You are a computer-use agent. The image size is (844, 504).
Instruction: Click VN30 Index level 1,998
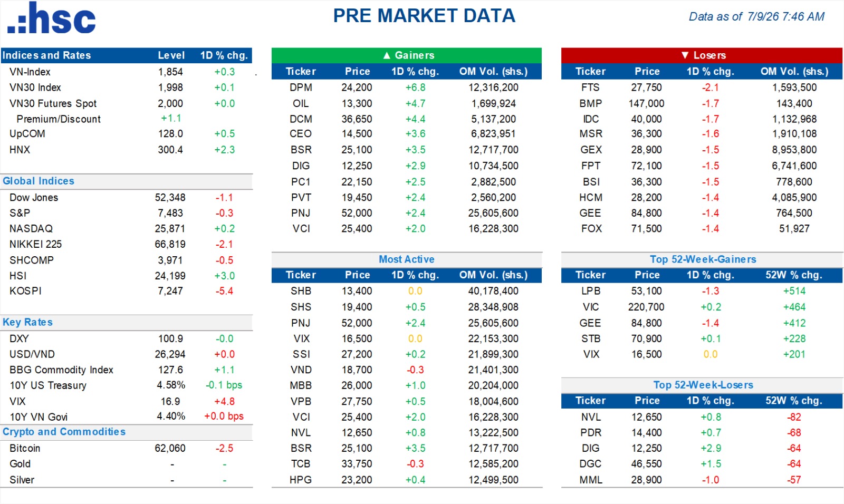[x=170, y=88]
